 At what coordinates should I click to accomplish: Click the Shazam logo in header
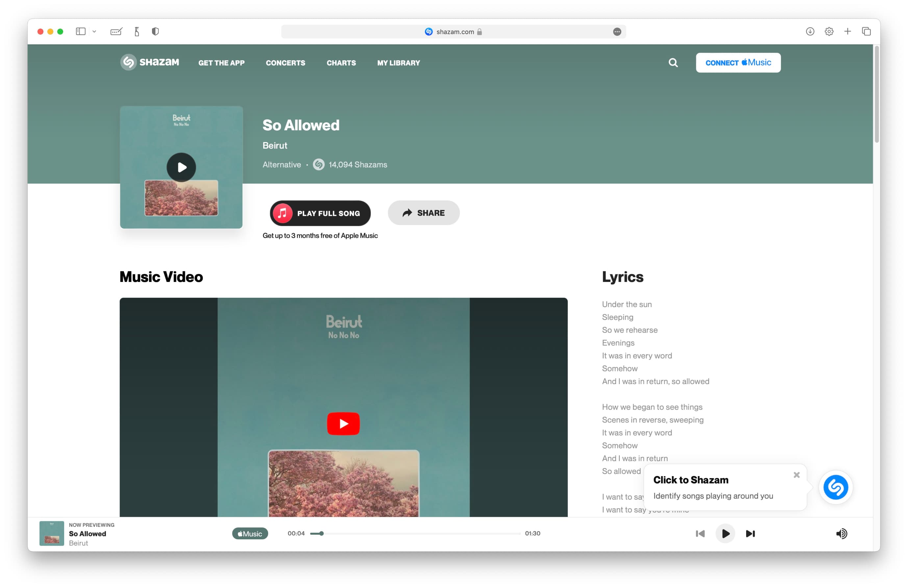(150, 62)
